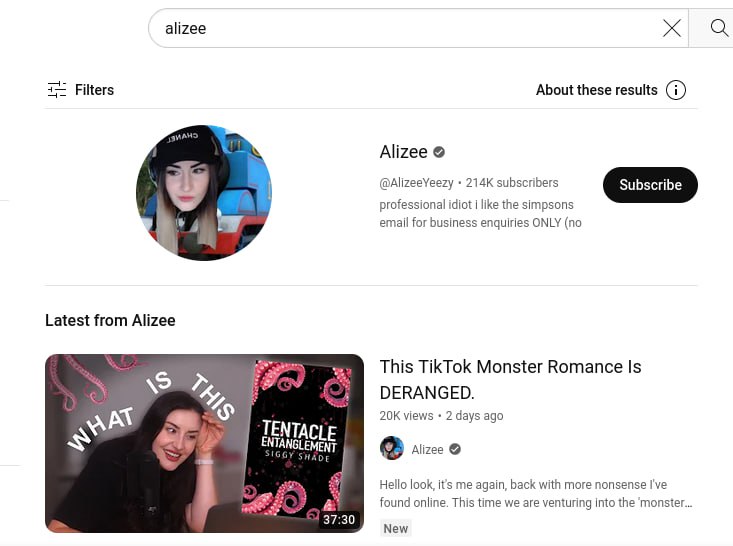Click the verified checkmark beside the video's channel name
Viewport: 733px width, 546px height.
(455, 449)
